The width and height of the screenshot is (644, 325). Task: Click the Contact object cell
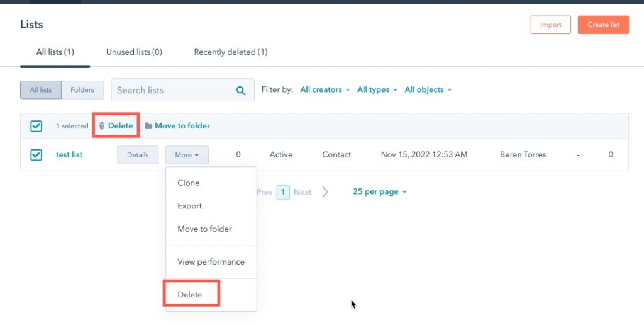[x=336, y=155]
